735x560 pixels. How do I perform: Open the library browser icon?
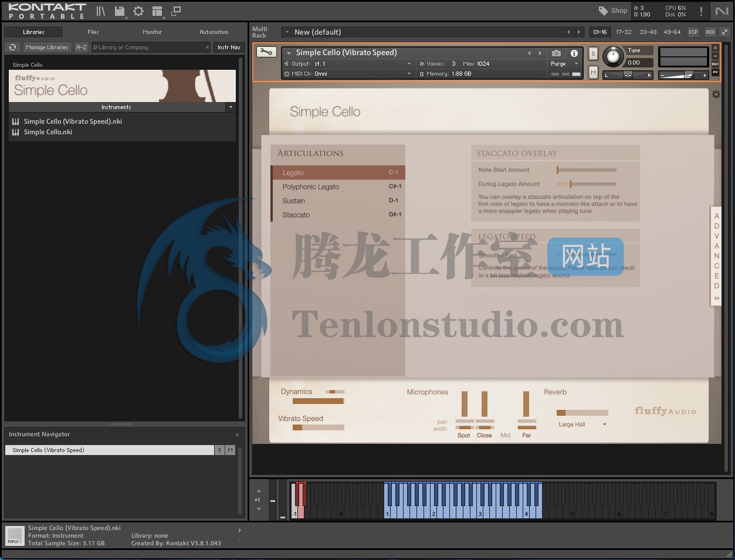[x=101, y=11]
